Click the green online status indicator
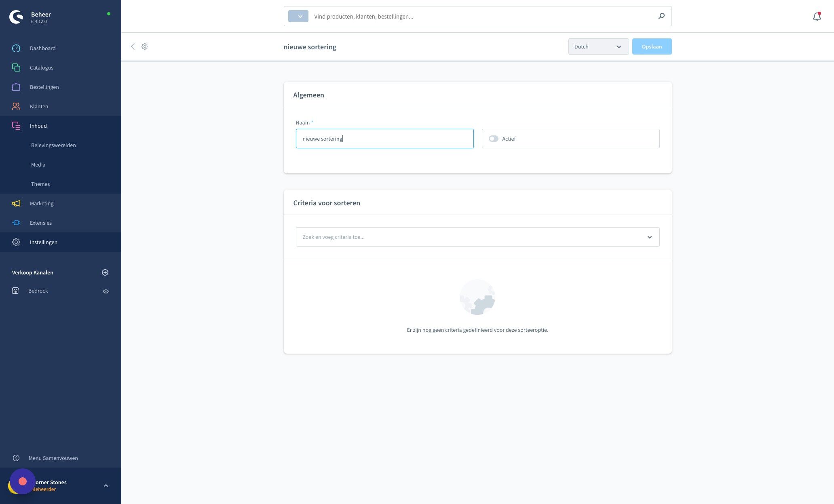Screen dimensions: 834x504 click(109, 14)
